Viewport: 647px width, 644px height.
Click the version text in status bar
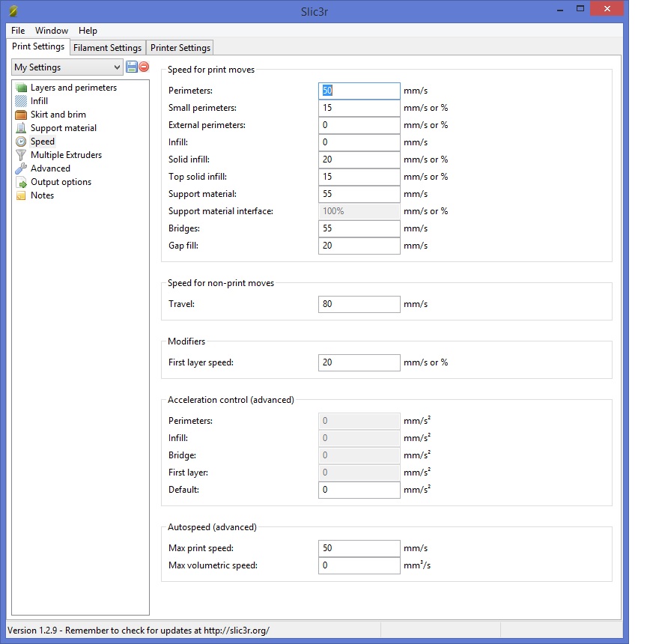tap(139, 631)
